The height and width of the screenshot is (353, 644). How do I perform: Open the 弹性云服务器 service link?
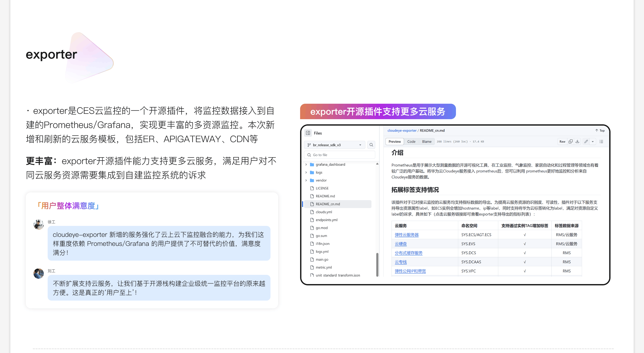406,235
